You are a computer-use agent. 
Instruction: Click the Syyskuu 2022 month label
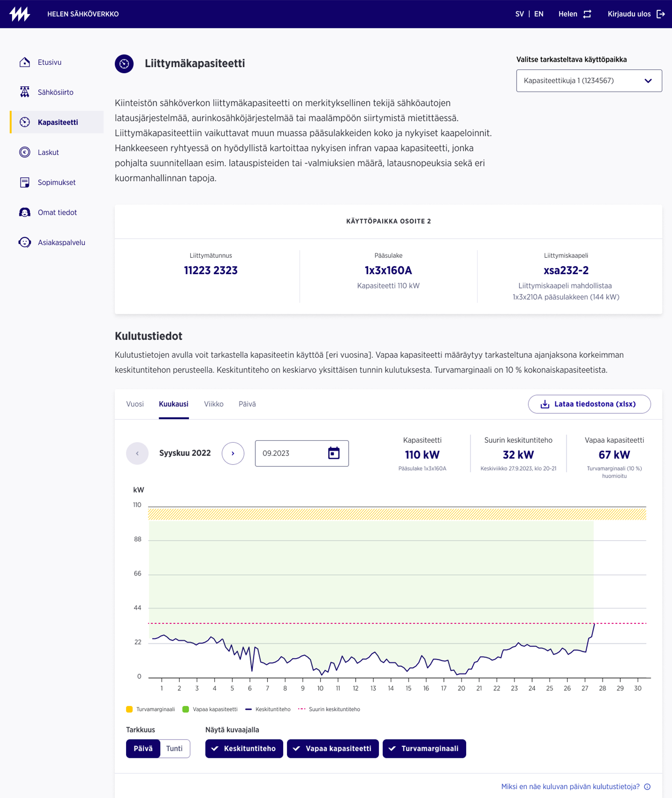[x=185, y=453]
